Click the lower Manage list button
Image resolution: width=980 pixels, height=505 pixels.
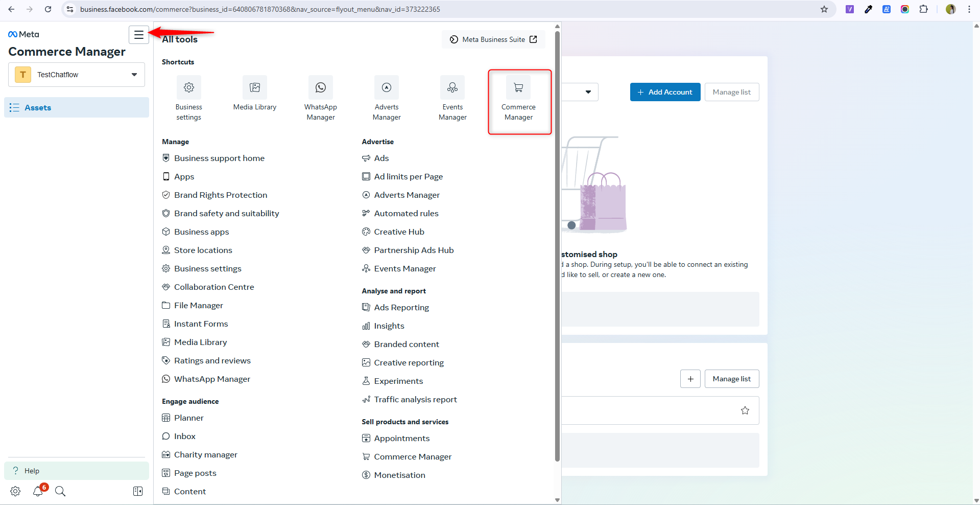point(732,379)
